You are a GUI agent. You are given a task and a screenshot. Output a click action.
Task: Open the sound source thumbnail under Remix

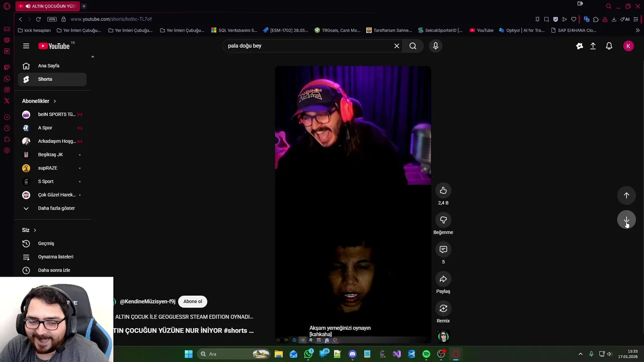point(443,336)
